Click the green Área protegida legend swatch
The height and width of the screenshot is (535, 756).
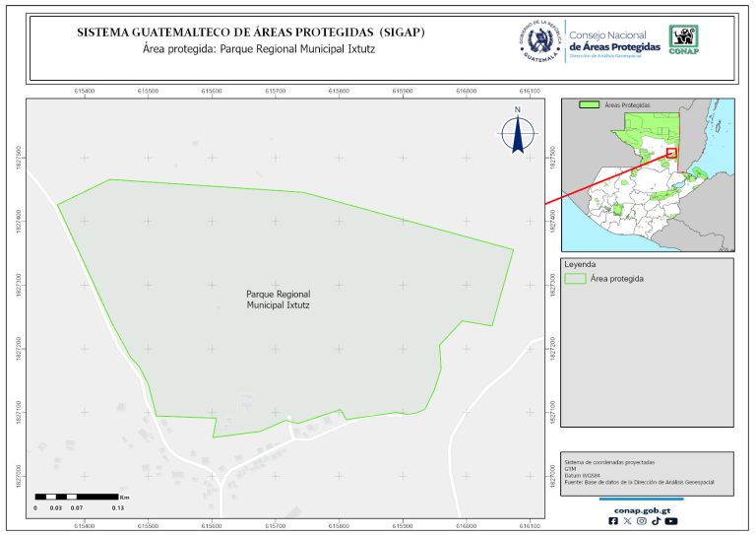click(575, 280)
